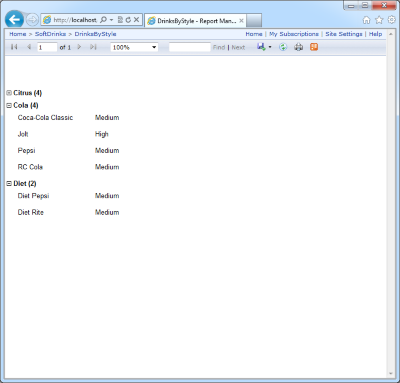Click the Medium value beside Diet Rite
400x383 pixels.
point(107,212)
